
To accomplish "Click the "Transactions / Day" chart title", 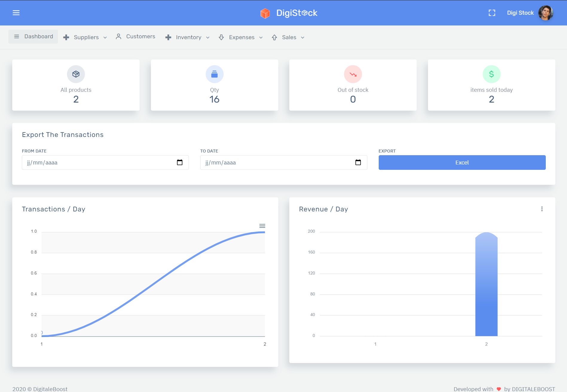I will click(54, 209).
